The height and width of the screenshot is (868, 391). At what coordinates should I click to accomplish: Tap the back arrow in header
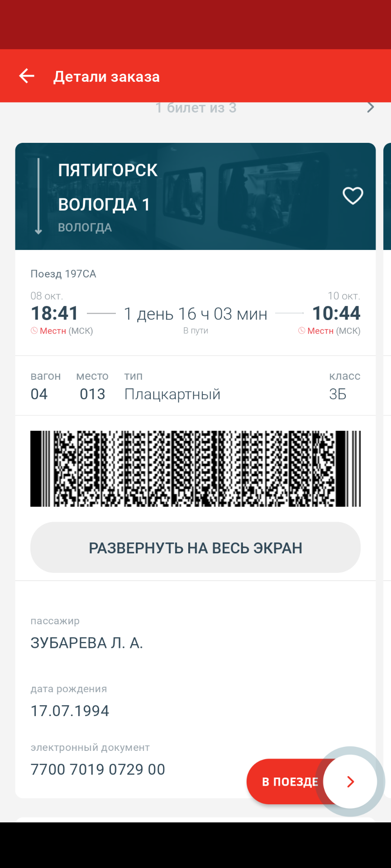(27, 76)
